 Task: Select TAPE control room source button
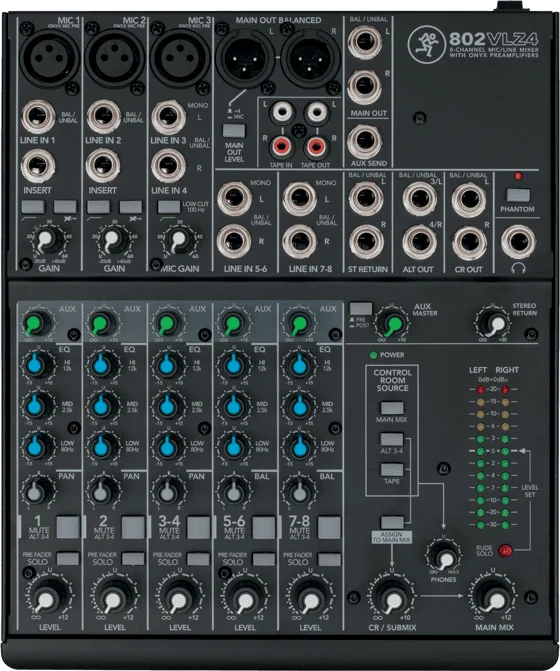point(392,469)
